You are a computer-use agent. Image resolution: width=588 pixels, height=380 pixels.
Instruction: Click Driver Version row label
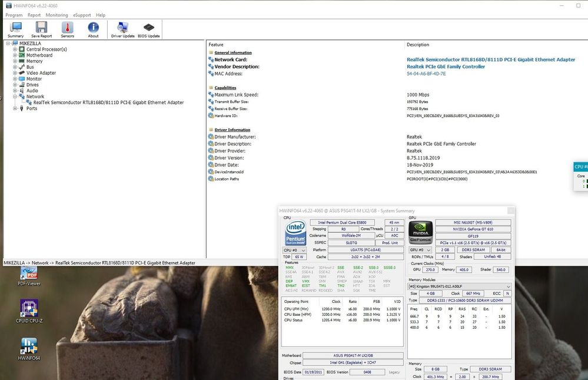tap(229, 158)
